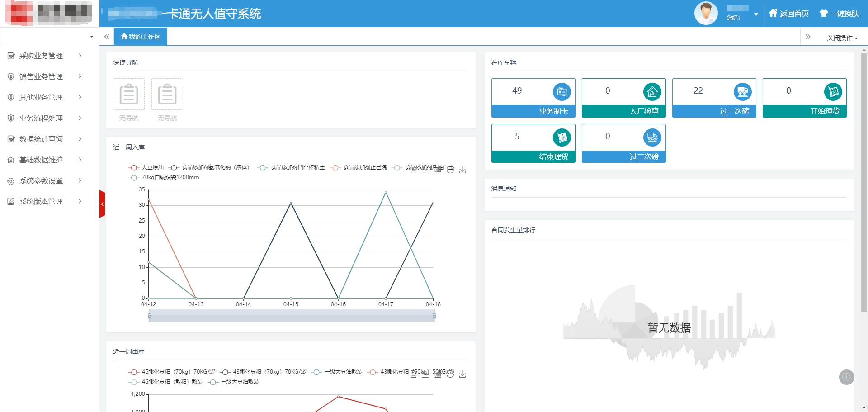The width and height of the screenshot is (868, 412).
Task: Toggle 食品添加剂正己烷 legend series
Action: 359,167
